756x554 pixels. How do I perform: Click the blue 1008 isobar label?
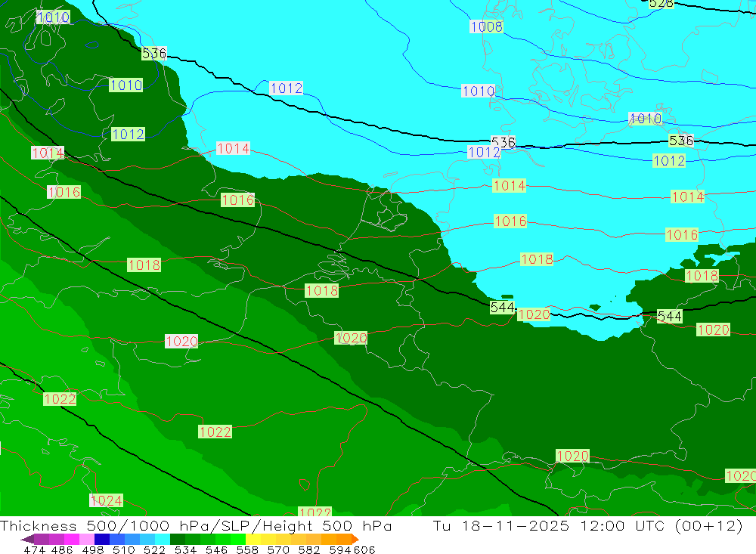(x=486, y=26)
